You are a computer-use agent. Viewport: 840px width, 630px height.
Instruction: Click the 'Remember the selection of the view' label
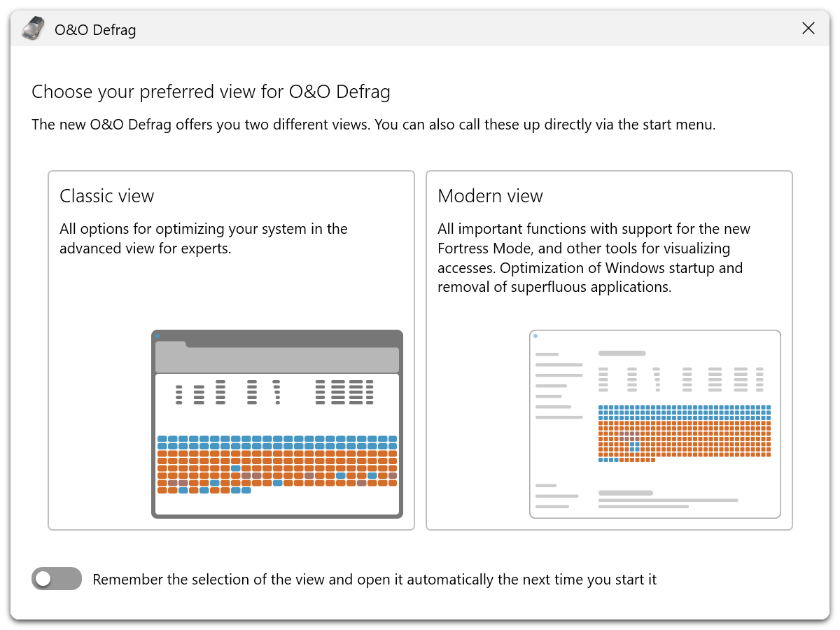[374, 580]
